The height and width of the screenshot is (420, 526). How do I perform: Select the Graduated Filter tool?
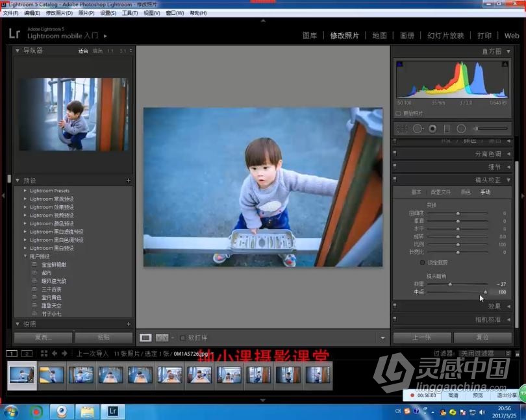coord(447,129)
